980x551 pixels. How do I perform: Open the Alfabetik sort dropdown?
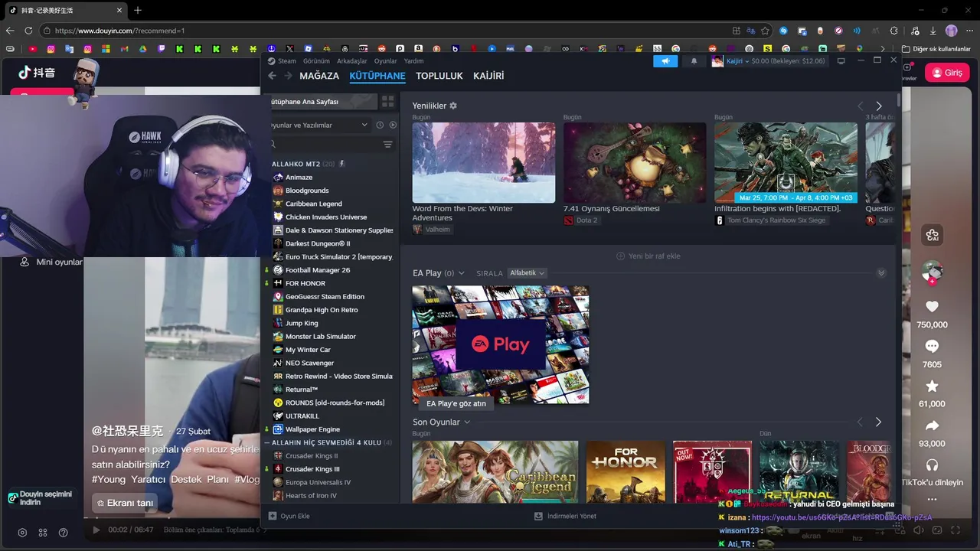click(527, 273)
